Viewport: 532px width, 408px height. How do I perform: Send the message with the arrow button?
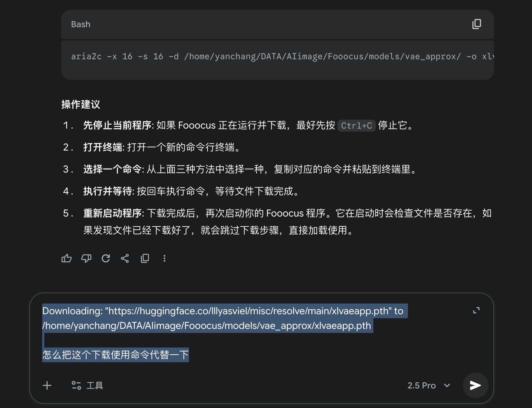coord(475,385)
